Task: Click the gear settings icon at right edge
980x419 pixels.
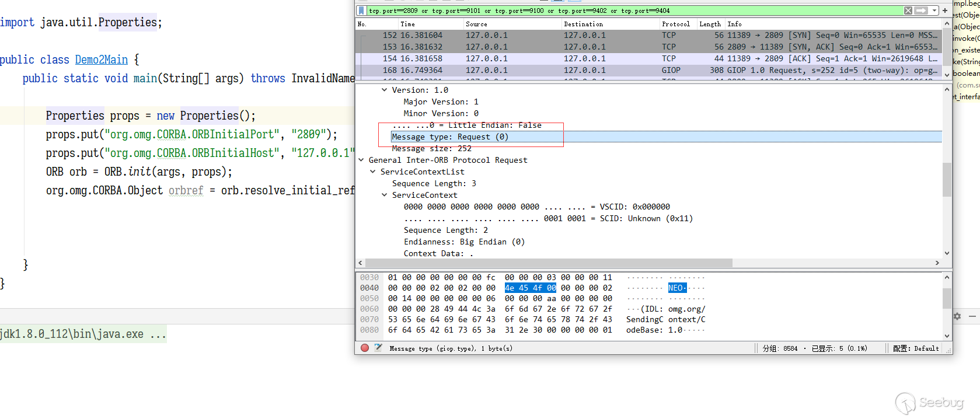Action: tap(957, 316)
